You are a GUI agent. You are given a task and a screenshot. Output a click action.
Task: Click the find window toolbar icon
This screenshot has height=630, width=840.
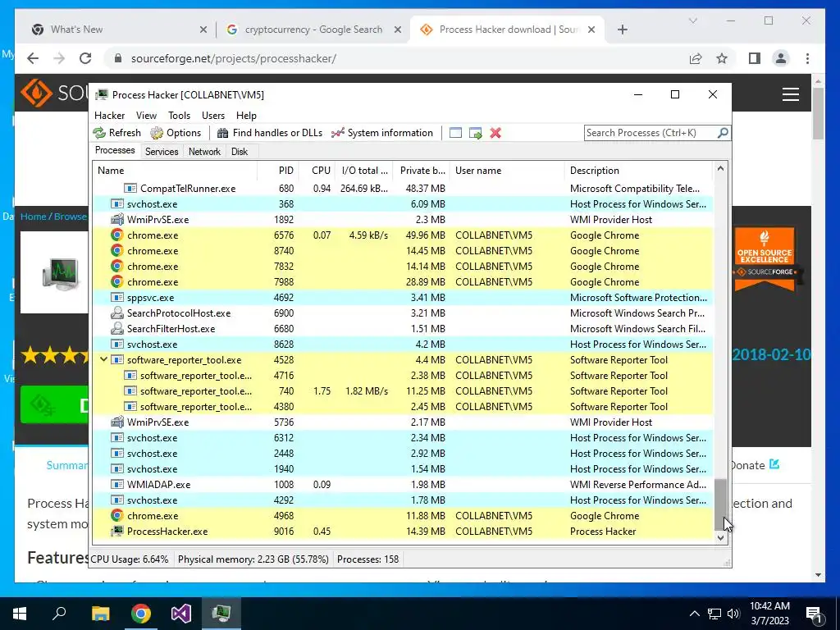click(455, 133)
